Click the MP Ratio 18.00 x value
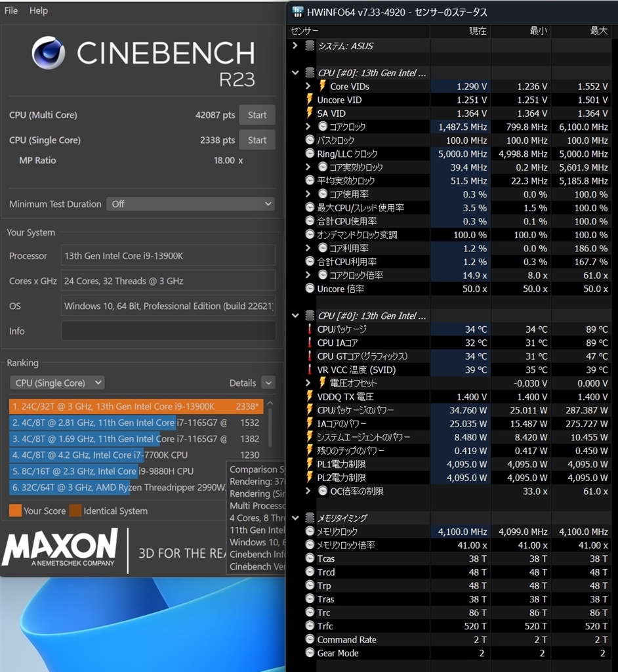Viewport: 618px width, 672px height. click(228, 160)
